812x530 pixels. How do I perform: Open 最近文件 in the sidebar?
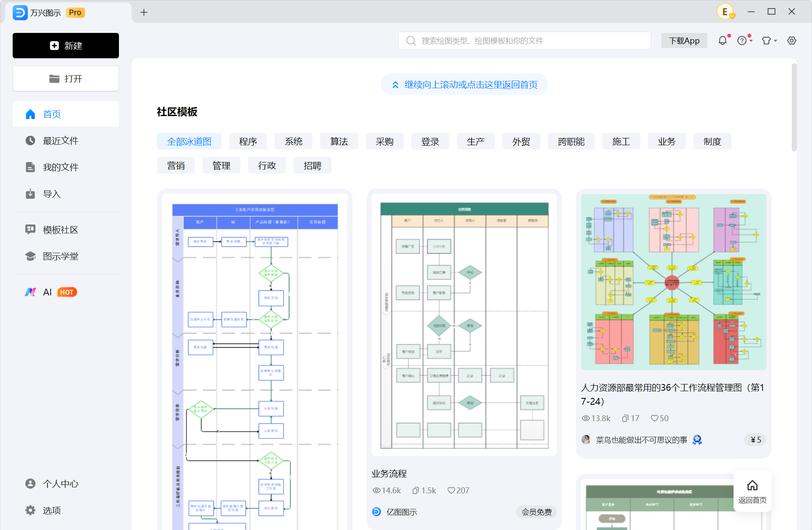pyautogui.click(x=66, y=141)
